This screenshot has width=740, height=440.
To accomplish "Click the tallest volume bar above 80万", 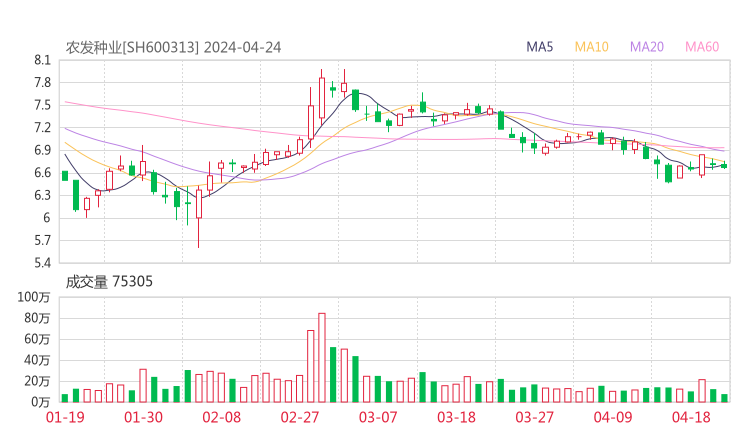I will (x=322, y=357).
